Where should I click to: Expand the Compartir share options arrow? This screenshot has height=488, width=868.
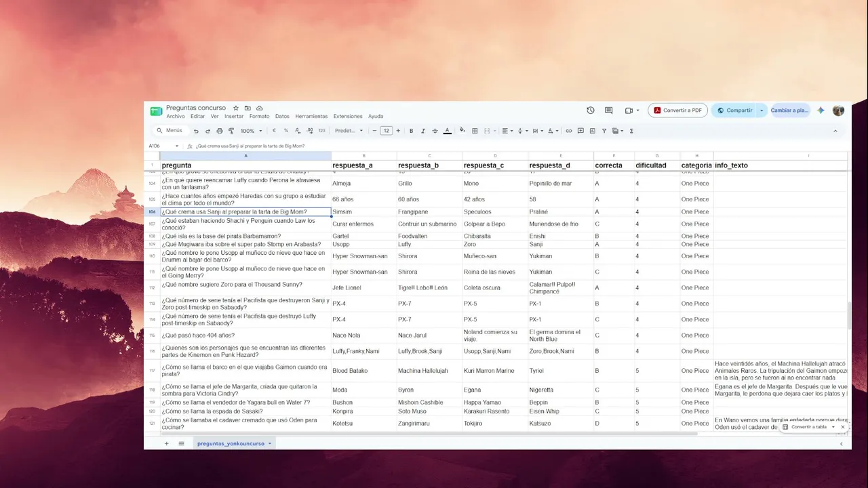point(762,110)
